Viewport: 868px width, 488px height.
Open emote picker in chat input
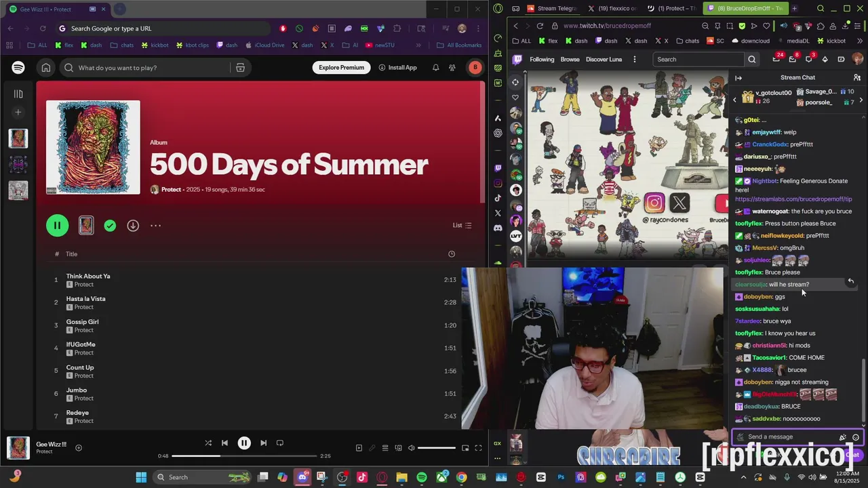(x=856, y=437)
